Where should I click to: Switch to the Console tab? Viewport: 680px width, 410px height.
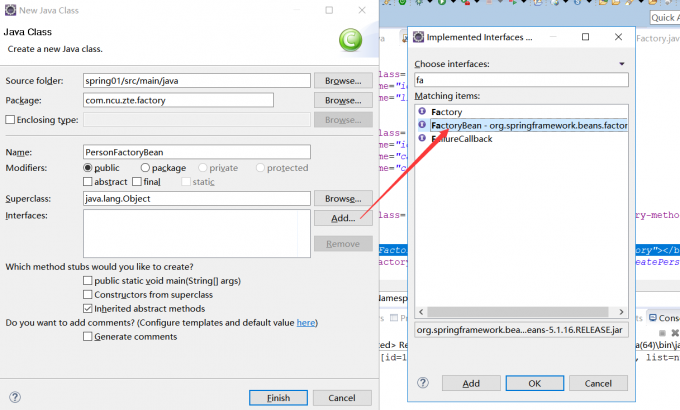pos(661,317)
